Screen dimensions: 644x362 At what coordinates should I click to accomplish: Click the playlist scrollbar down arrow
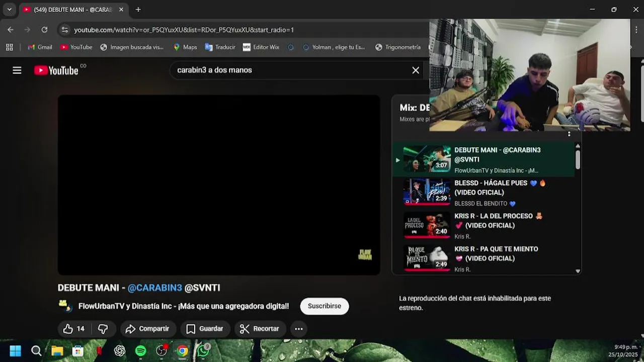pos(578,271)
